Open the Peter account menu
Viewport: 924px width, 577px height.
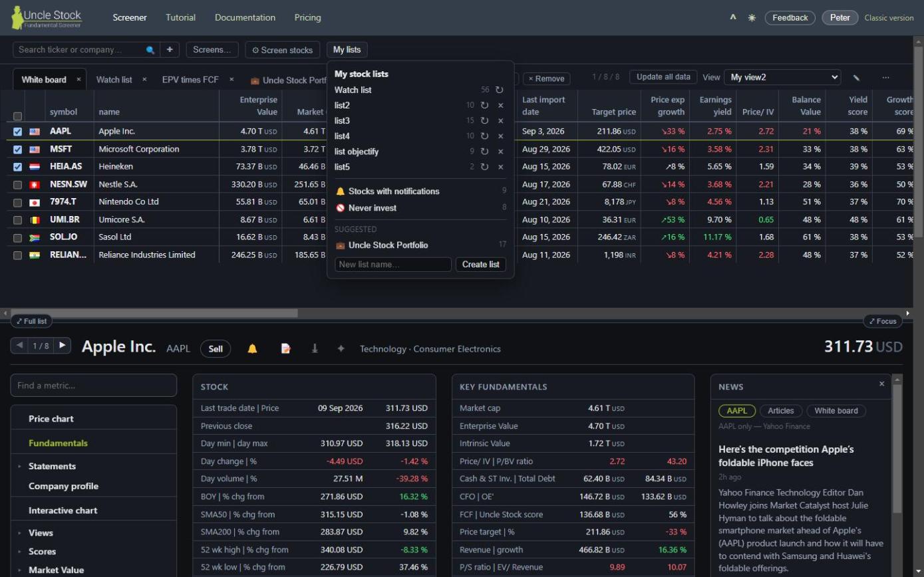[840, 18]
